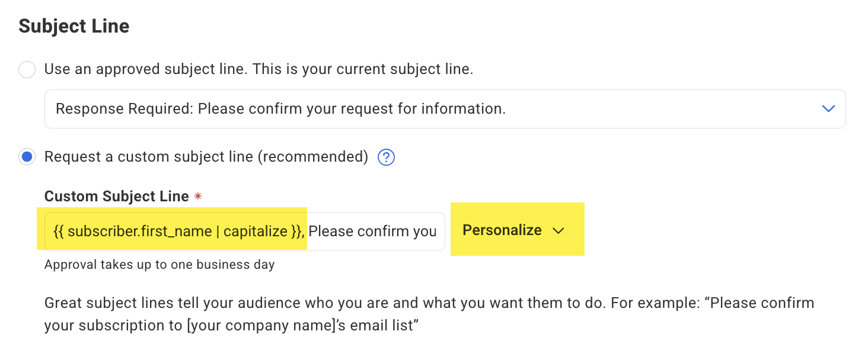
Task: Click the required asterisk beside Custom Subject Line
Action: [x=197, y=196]
